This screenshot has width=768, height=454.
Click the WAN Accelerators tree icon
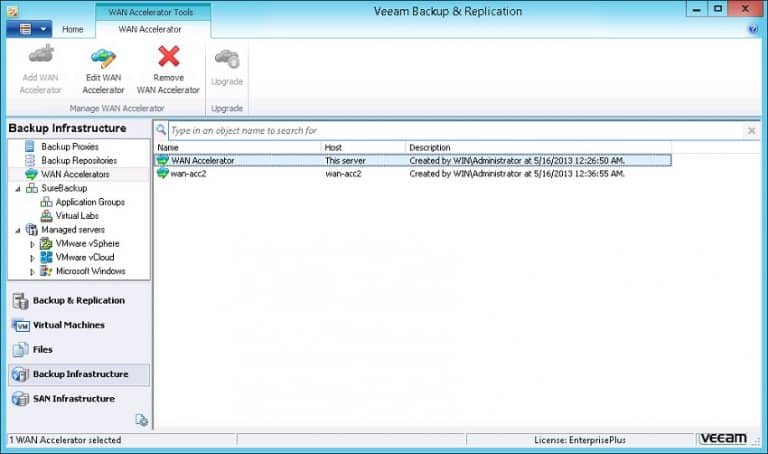click(x=31, y=174)
